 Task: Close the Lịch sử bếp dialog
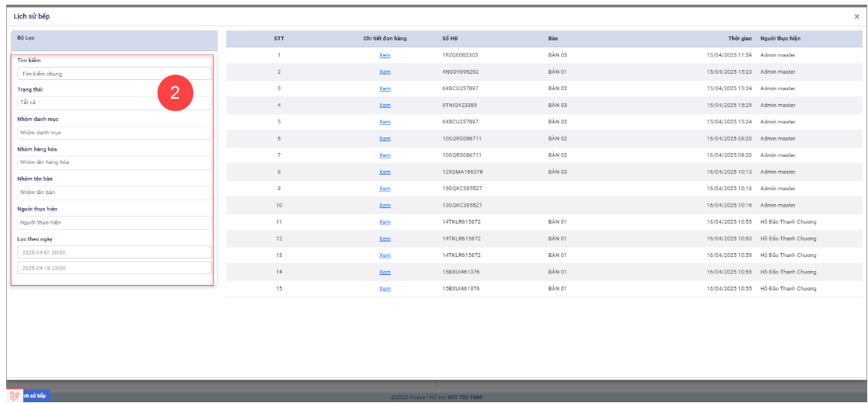pyautogui.click(x=856, y=16)
